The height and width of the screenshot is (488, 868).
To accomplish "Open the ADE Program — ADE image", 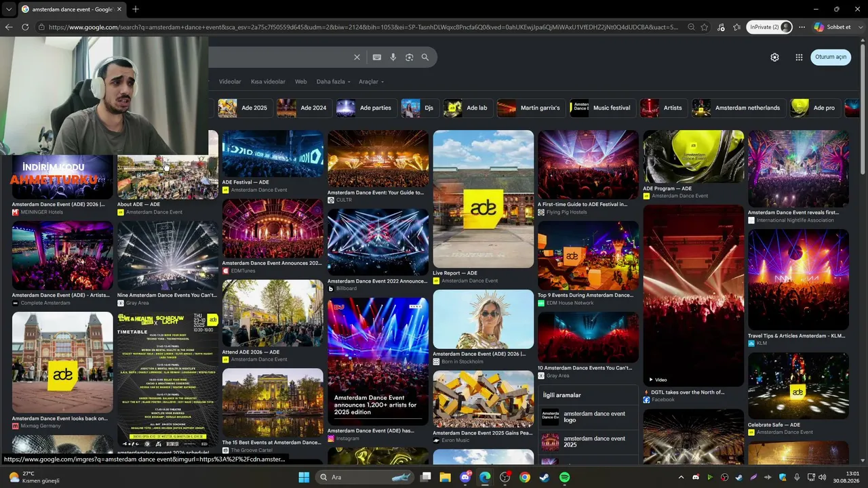I will [693, 157].
